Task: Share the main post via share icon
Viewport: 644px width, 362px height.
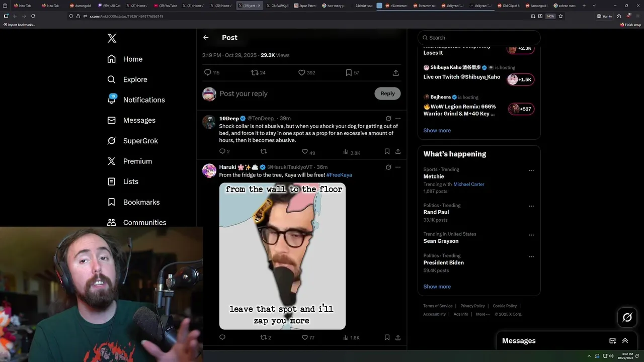Action: click(x=396, y=72)
